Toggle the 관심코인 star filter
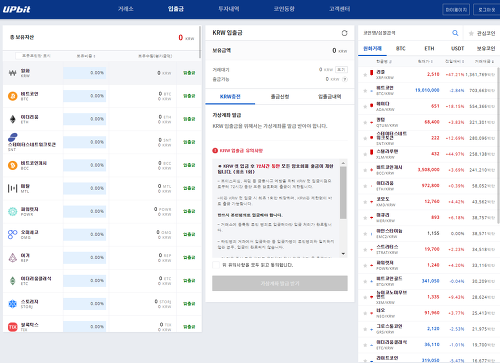The width and height of the screenshot is (500, 363). (471, 33)
